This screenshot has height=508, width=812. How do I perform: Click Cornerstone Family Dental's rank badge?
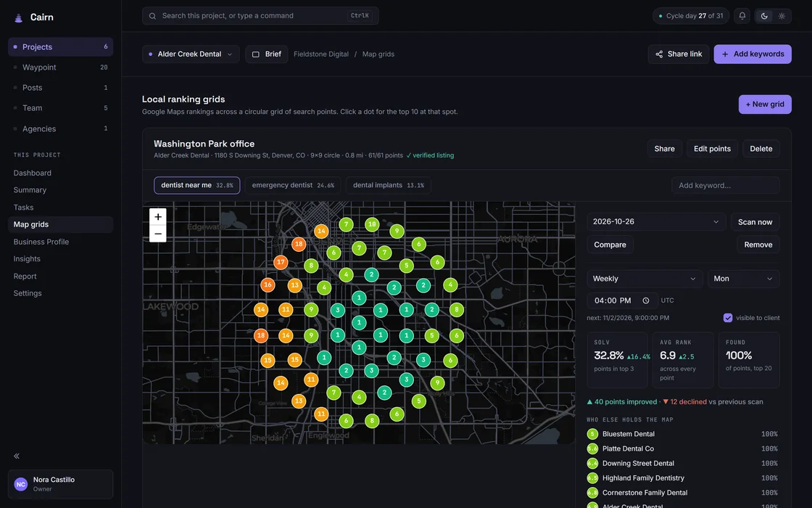[x=592, y=493]
